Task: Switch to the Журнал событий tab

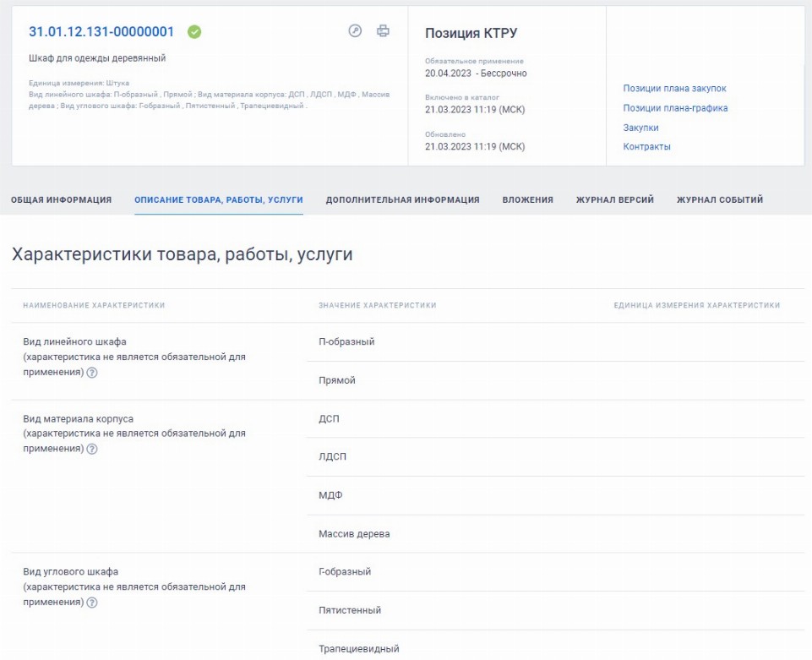Action: coord(719,200)
